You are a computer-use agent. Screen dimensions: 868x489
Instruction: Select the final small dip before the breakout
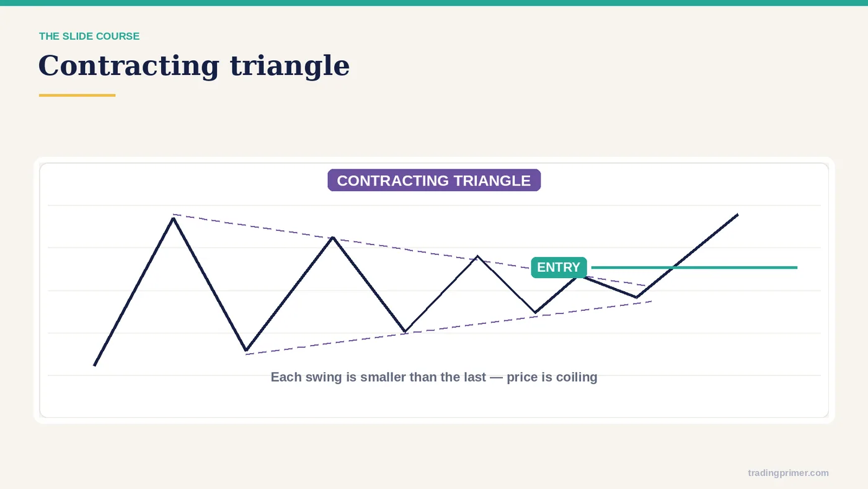636,297
